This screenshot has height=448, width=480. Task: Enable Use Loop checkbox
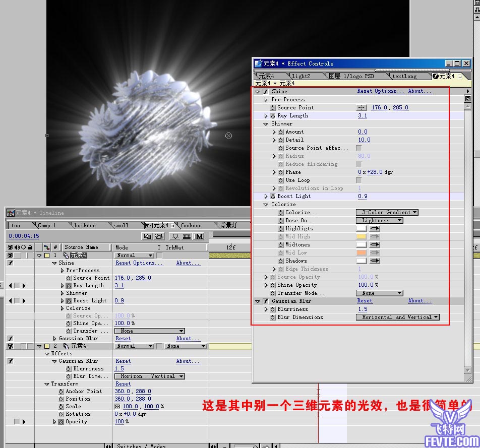(x=359, y=180)
